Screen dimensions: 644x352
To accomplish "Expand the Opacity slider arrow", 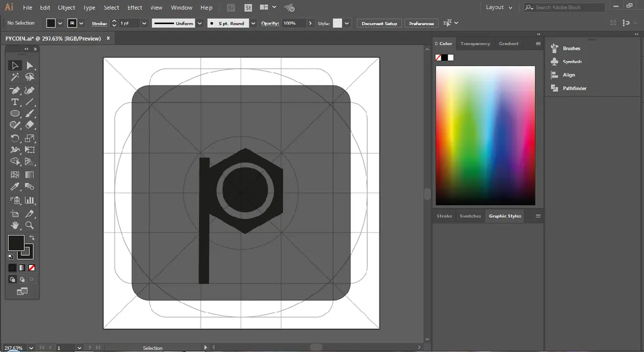I will 310,23.
